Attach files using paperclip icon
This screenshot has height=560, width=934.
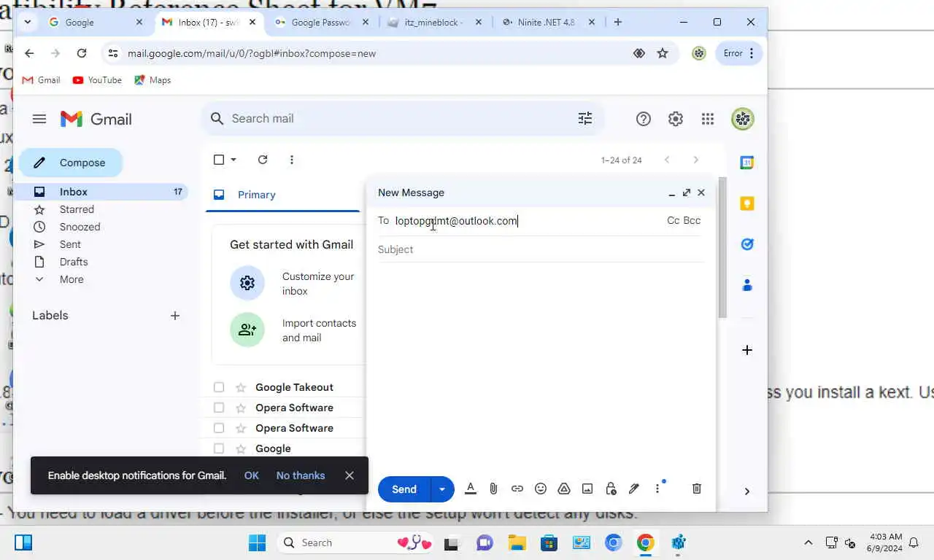pos(494,489)
